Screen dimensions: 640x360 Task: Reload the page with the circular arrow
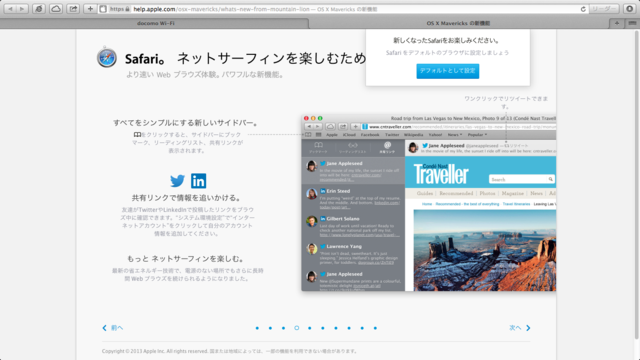(x=583, y=9)
